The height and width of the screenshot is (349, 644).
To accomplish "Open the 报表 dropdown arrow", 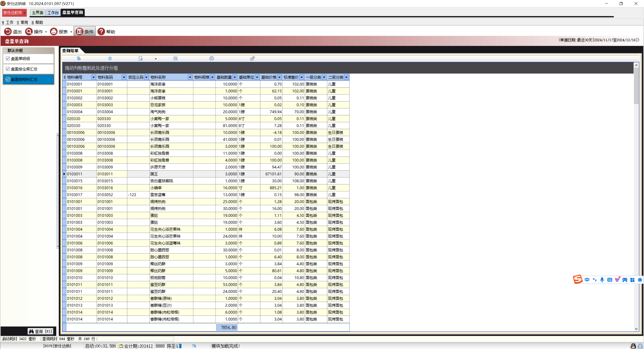I will pos(71,32).
